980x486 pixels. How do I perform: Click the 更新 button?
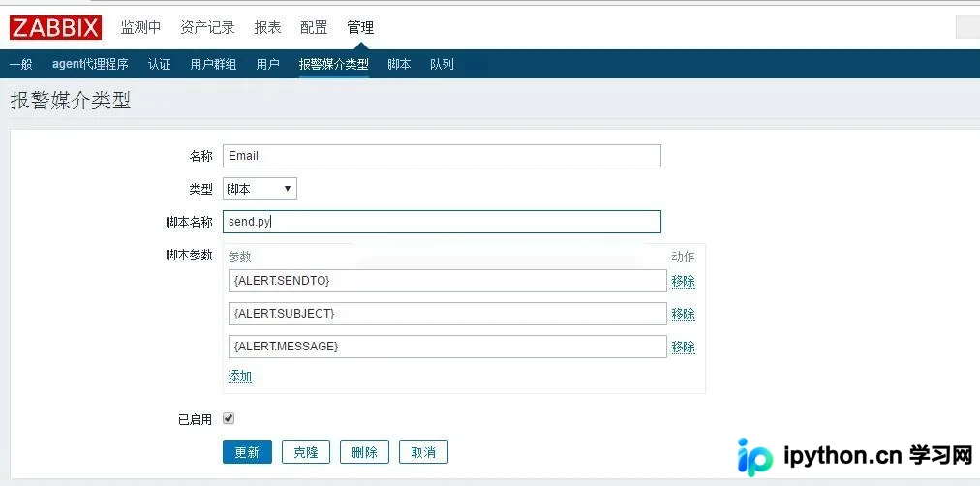click(248, 452)
